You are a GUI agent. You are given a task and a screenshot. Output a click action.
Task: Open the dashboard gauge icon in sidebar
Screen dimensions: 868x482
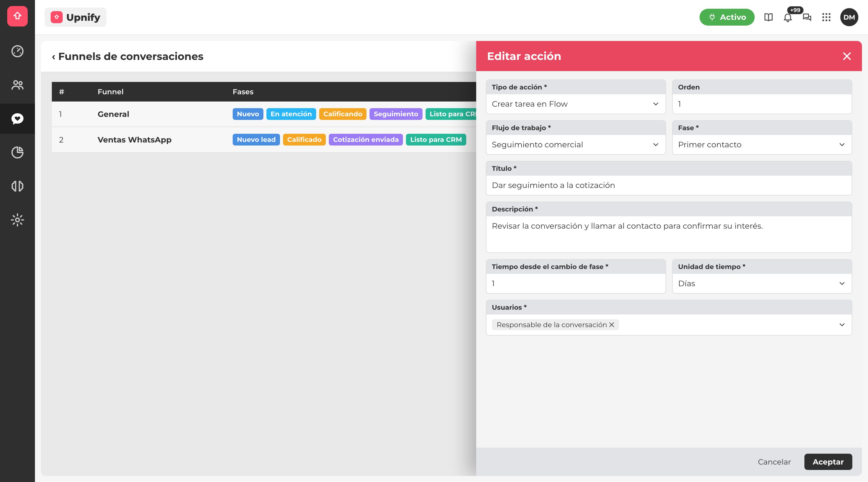[x=17, y=51]
